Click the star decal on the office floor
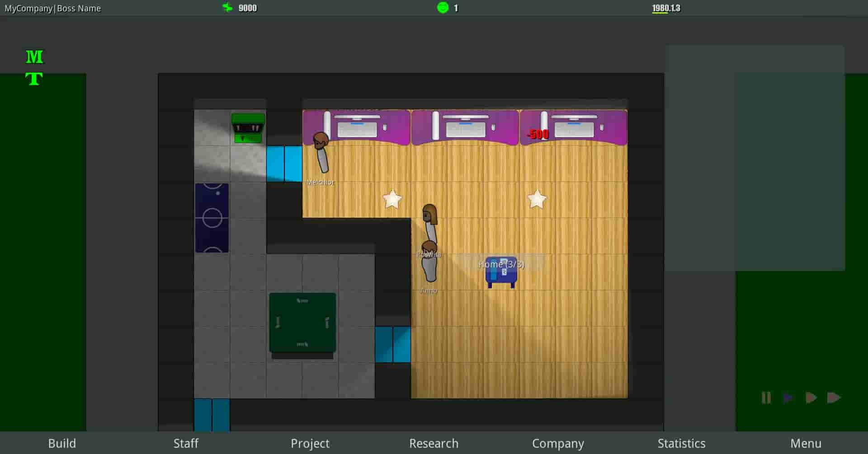Screen dimensions: 868x454 point(392,199)
